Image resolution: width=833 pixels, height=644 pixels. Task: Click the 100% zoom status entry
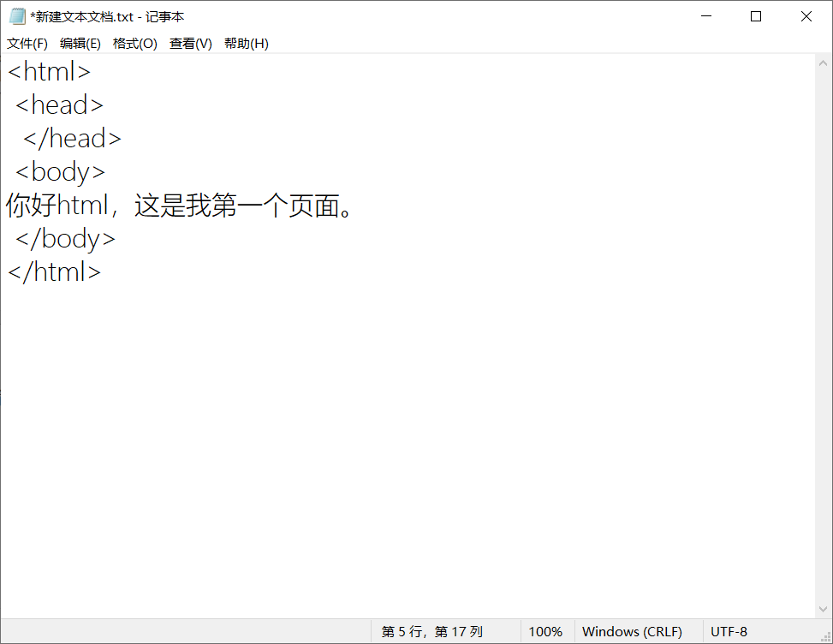(545, 632)
